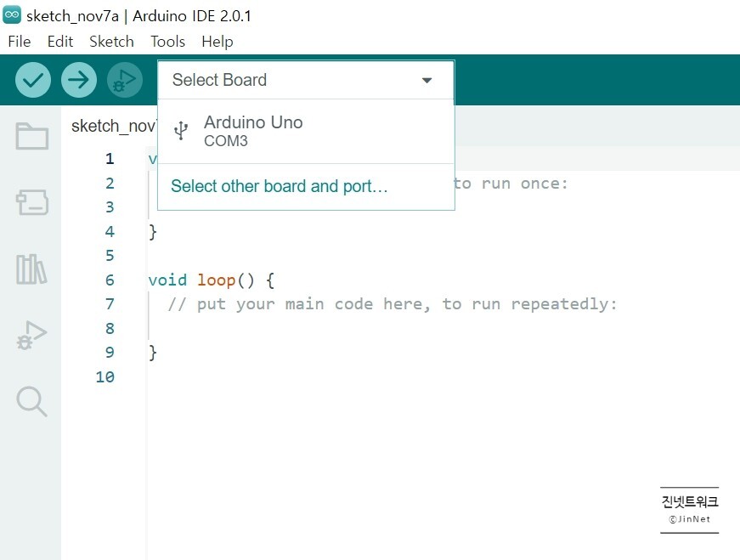Open the Tools menu
740x560 pixels.
point(167,42)
